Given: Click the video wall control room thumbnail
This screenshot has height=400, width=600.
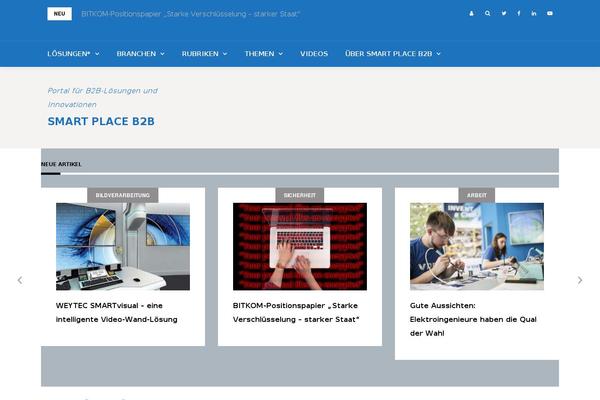Looking at the screenshot, I should pos(123,247).
